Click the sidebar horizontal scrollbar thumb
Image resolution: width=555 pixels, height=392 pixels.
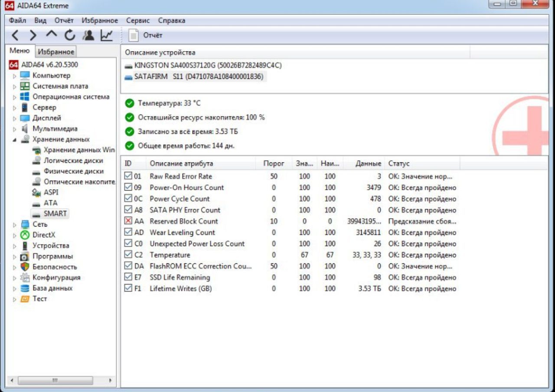click(x=55, y=381)
